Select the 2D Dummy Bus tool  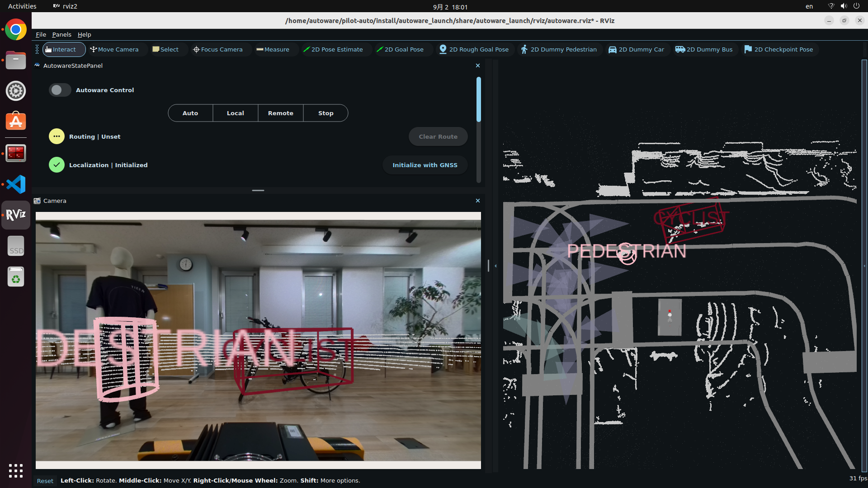click(x=704, y=50)
